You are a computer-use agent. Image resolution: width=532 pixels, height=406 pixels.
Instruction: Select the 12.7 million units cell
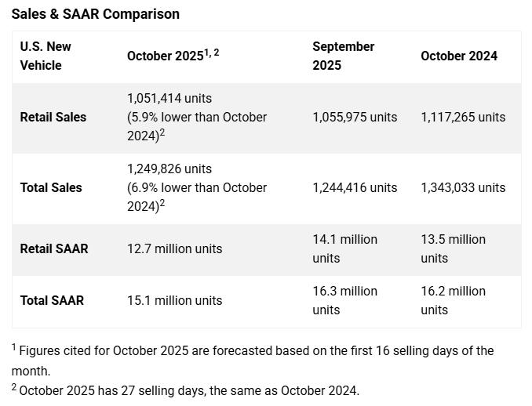pyautogui.click(x=174, y=248)
